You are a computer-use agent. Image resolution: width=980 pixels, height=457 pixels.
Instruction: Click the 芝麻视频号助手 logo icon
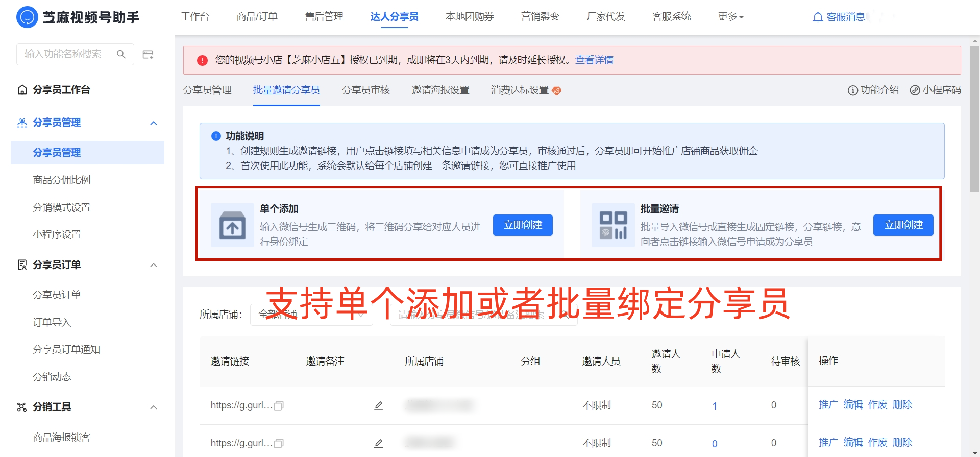(x=27, y=17)
